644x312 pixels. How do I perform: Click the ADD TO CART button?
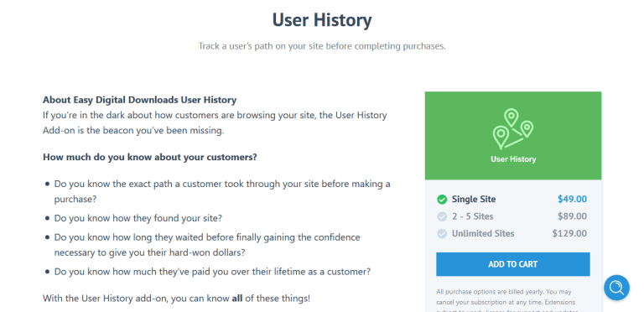click(513, 264)
